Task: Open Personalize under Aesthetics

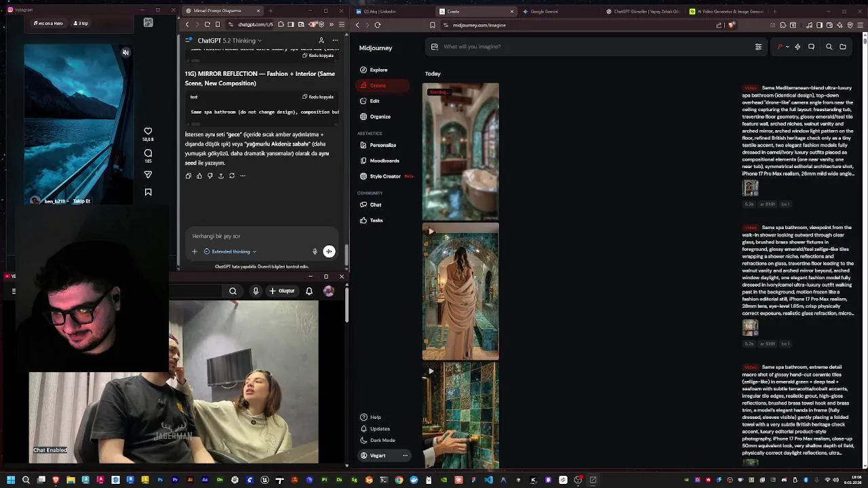Action: 378,145
